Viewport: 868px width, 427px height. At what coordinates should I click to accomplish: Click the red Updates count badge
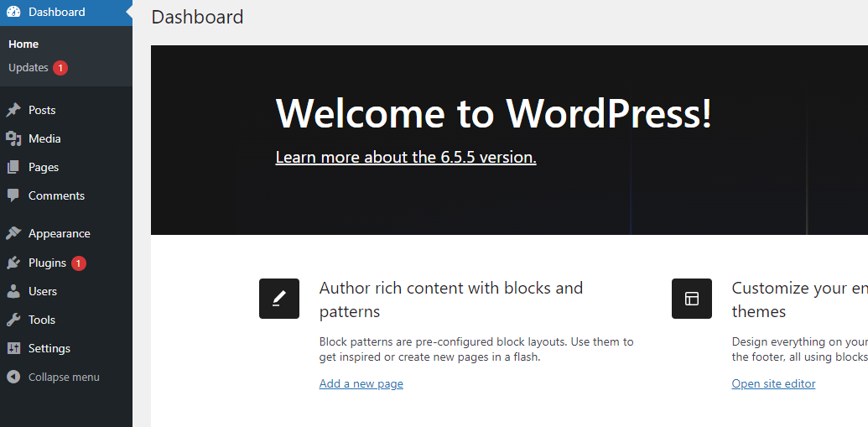(x=60, y=68)
